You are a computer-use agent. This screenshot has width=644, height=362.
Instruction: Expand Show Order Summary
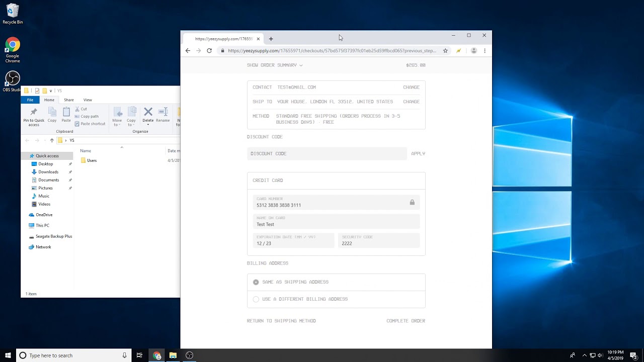(275, 65)
